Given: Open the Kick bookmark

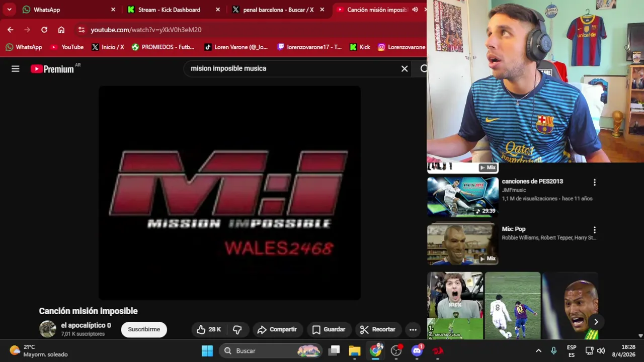Looking at the screenshot, I should coord(360,47).
